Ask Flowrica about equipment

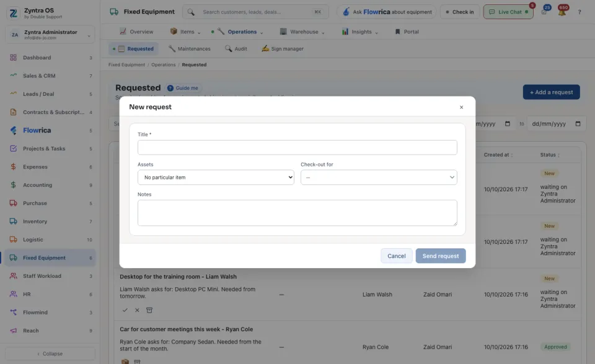[387, 12]
